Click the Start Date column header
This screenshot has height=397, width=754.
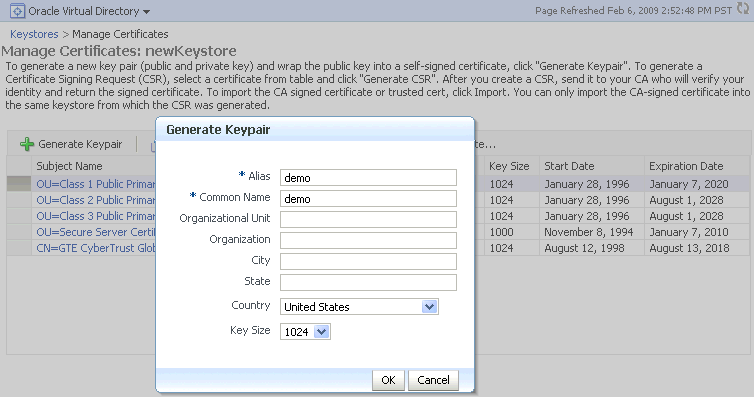[x=569, y=166]
